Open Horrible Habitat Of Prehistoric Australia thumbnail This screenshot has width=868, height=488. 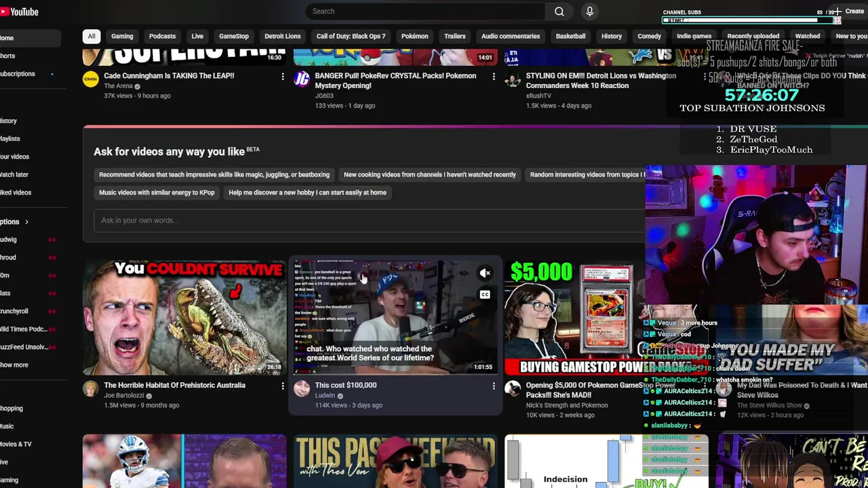184,318
